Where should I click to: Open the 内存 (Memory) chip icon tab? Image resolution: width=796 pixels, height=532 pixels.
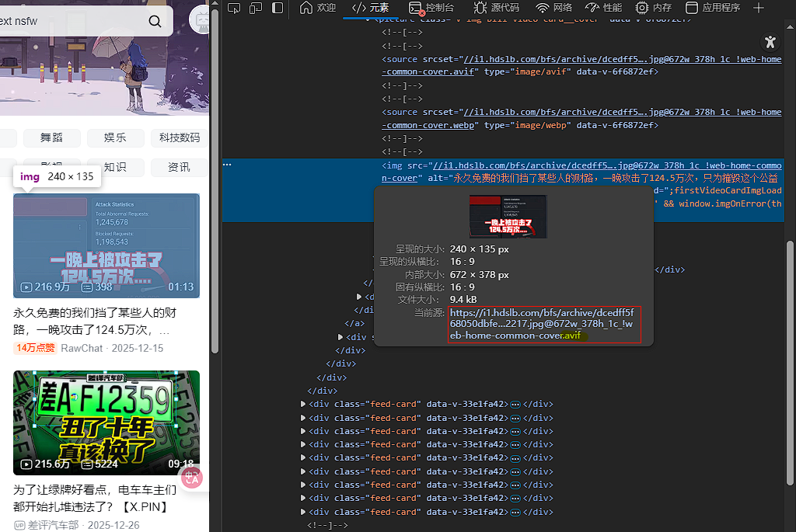(654, 8)
